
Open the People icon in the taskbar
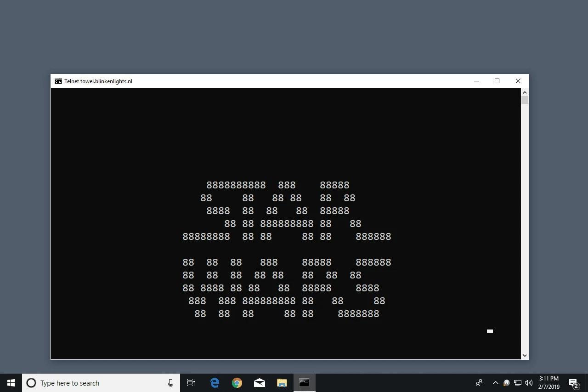tap(479, 383)
